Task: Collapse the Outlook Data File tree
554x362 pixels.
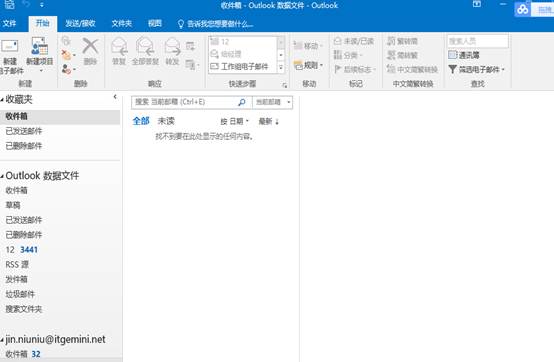Action: coord(2,176)
